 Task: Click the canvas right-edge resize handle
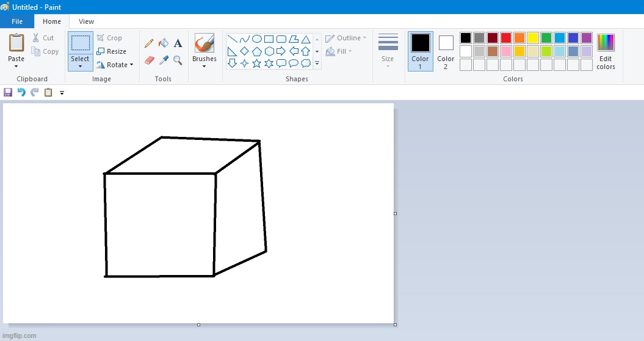[395, 213]
